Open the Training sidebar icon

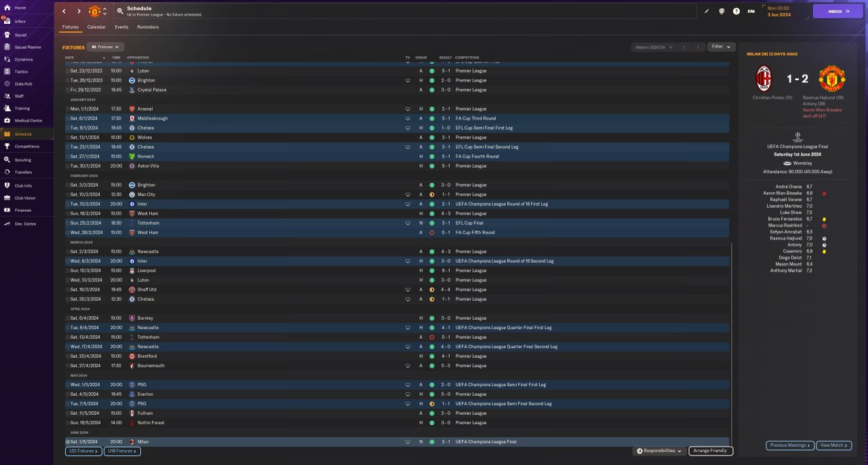point(7,108)
